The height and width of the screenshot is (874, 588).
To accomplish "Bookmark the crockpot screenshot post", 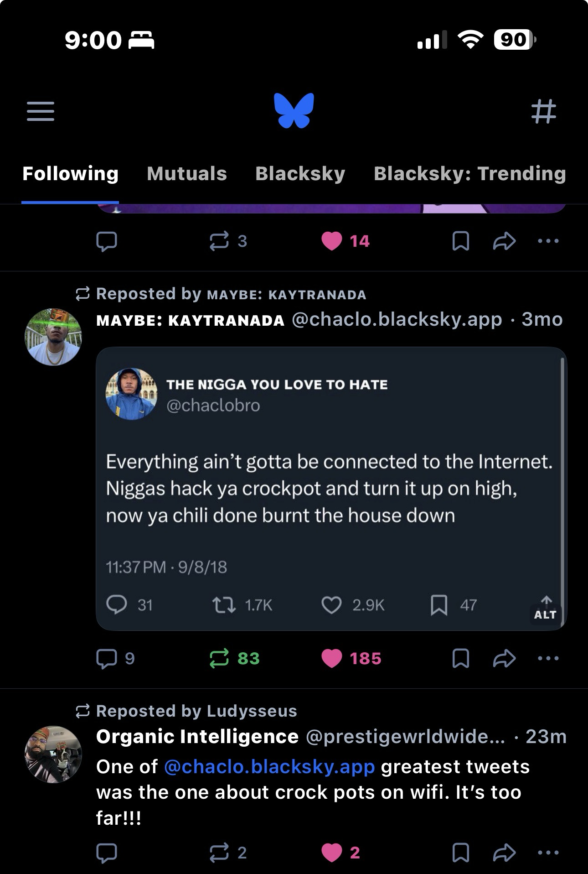I will click(460, 658).
